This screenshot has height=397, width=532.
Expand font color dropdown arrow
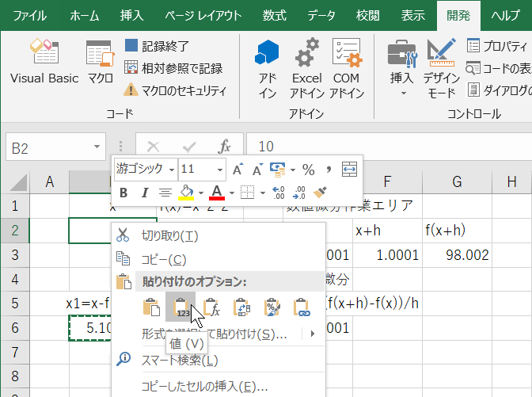(x=232, y=193)
